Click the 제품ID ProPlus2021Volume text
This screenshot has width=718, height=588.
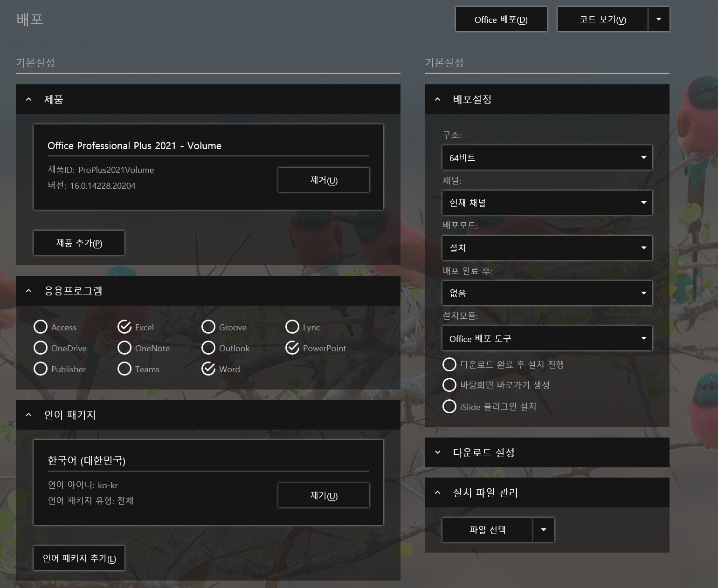click(x=101, y=170)
